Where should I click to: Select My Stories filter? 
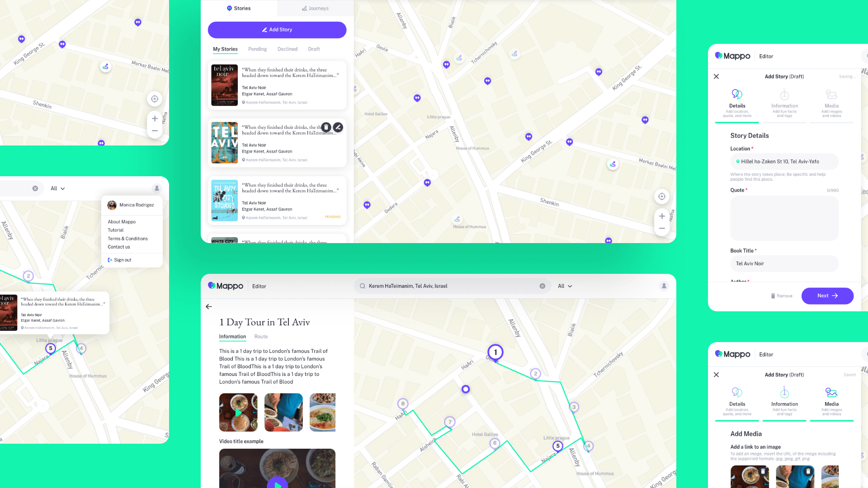(x=225, y=49)
